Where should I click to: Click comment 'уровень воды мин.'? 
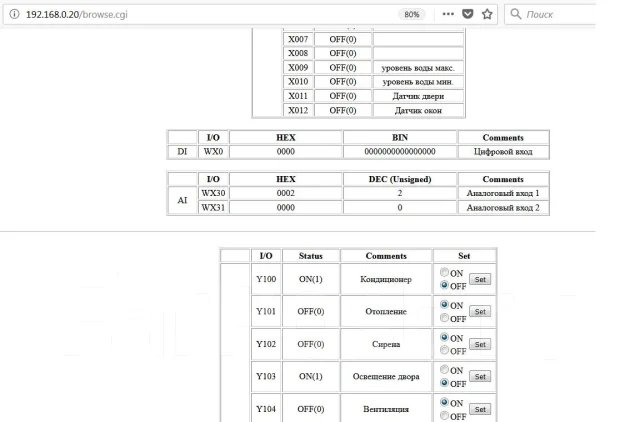click(418, 82)
